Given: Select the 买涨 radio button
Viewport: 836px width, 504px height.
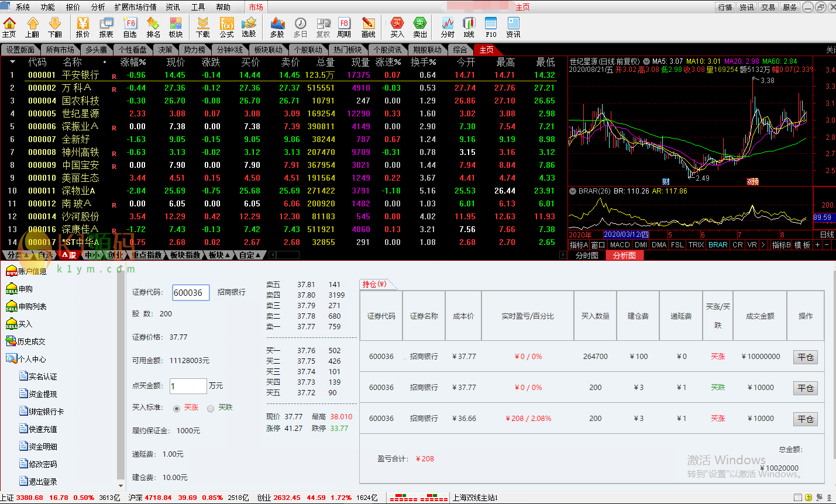Looking at the screenshot, I should (x=177, y=409).
